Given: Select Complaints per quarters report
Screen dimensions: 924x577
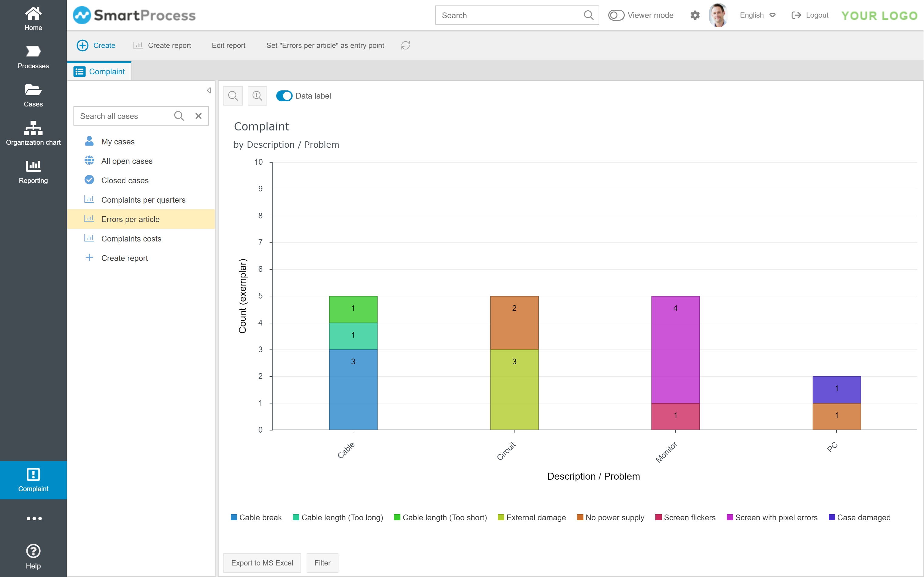Looking at the screenshot, I should point(143,200).
